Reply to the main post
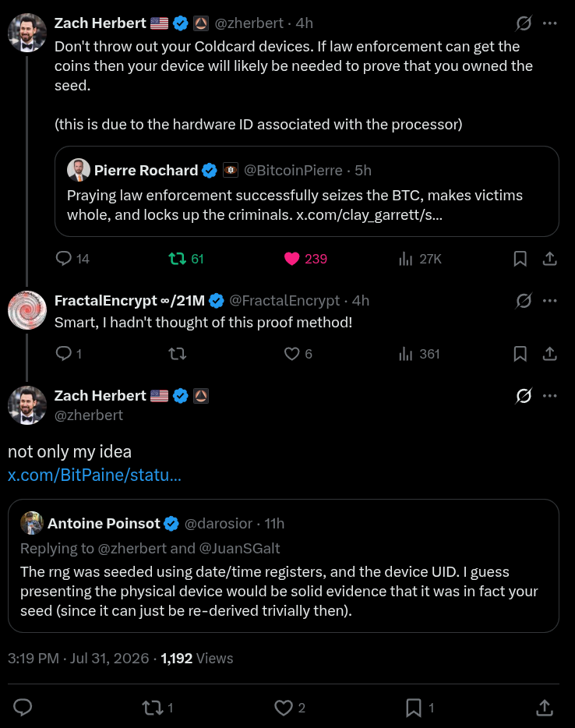Screen dimensions: 575x728 click(23, 708)
